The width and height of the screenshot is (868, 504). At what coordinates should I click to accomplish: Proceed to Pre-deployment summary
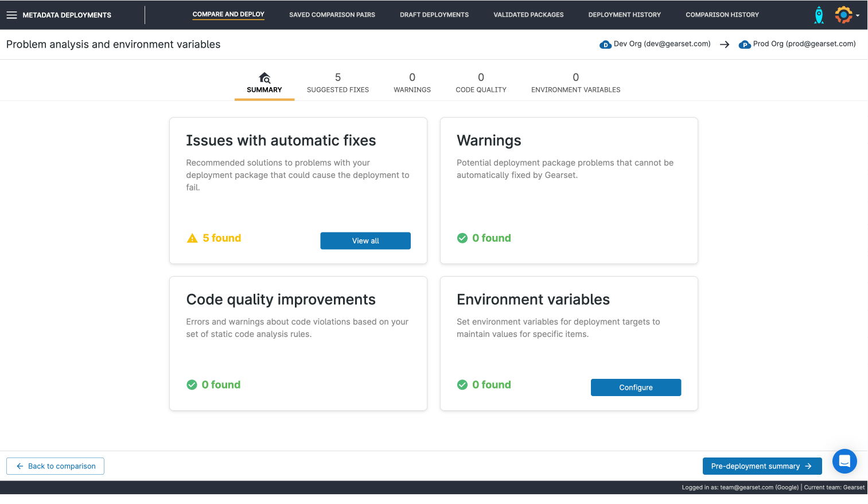pos(761,466)
